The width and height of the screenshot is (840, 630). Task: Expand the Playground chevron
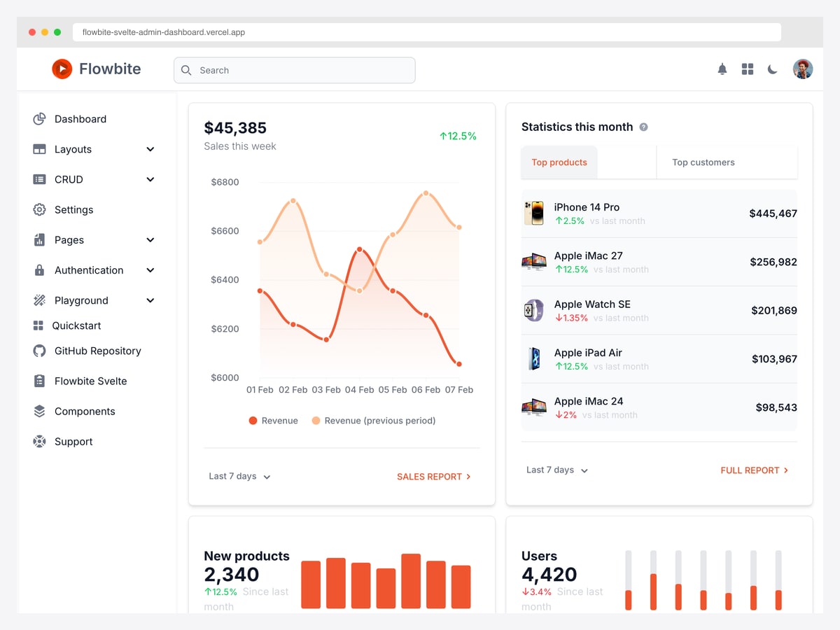[x=150, y=300]
